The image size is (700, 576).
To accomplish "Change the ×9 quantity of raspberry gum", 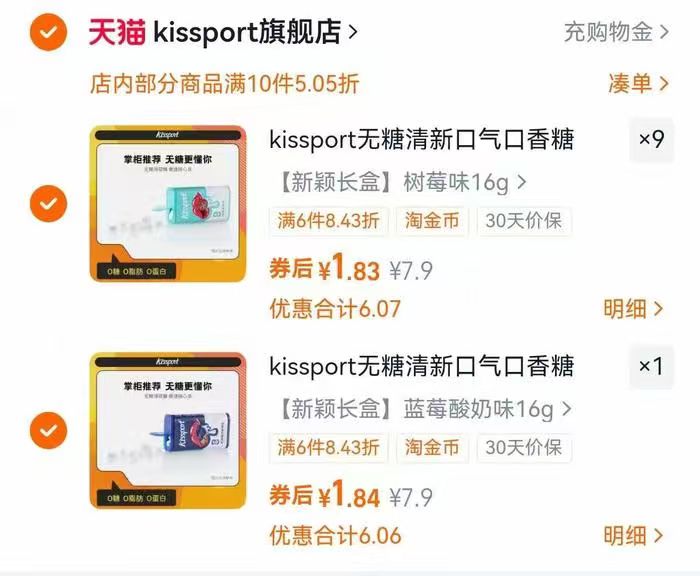I will (x=651, y=140).
